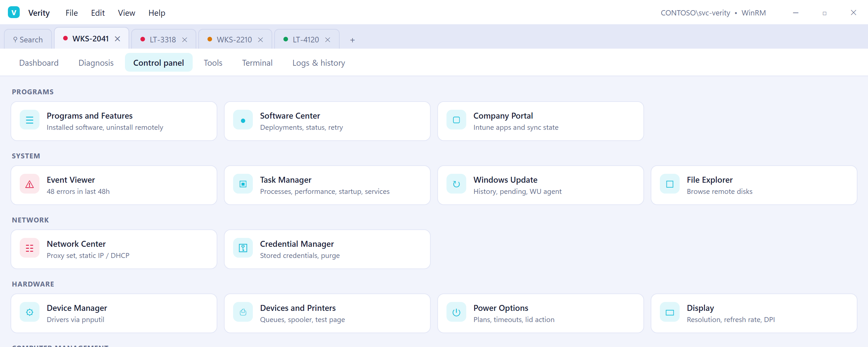Click the Display monitor icon

tap(669, 312)
